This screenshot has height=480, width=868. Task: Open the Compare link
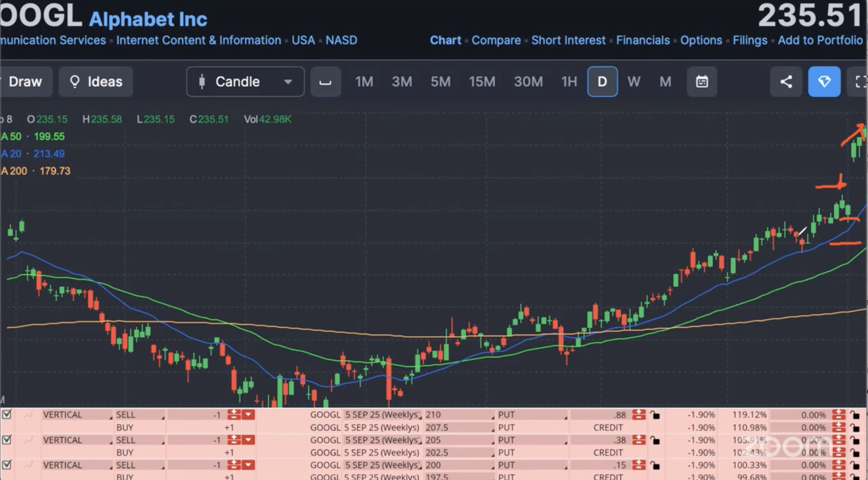[496, 40]
